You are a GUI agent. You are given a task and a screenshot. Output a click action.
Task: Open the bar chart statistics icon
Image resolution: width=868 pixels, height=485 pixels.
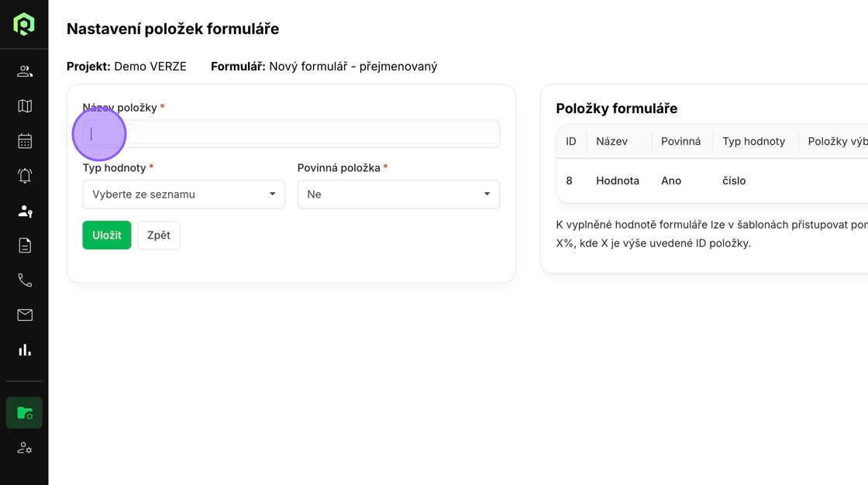coord(24,350)
